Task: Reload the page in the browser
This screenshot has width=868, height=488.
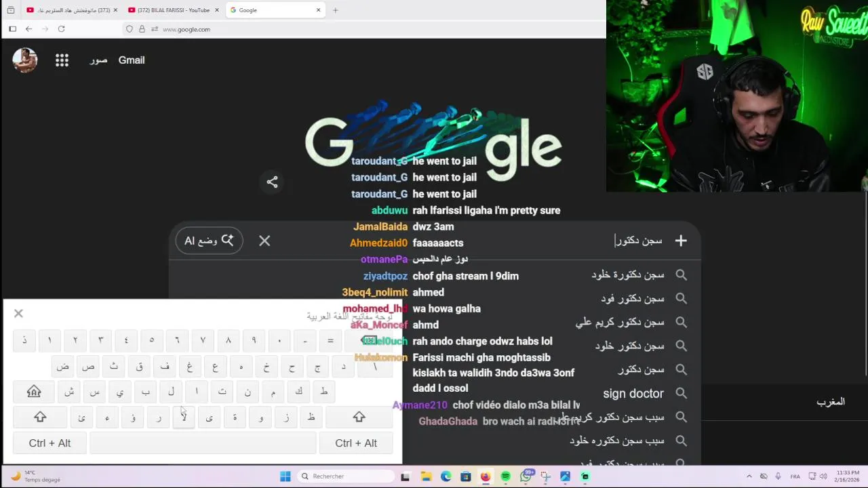Action: tap(61, 29)
